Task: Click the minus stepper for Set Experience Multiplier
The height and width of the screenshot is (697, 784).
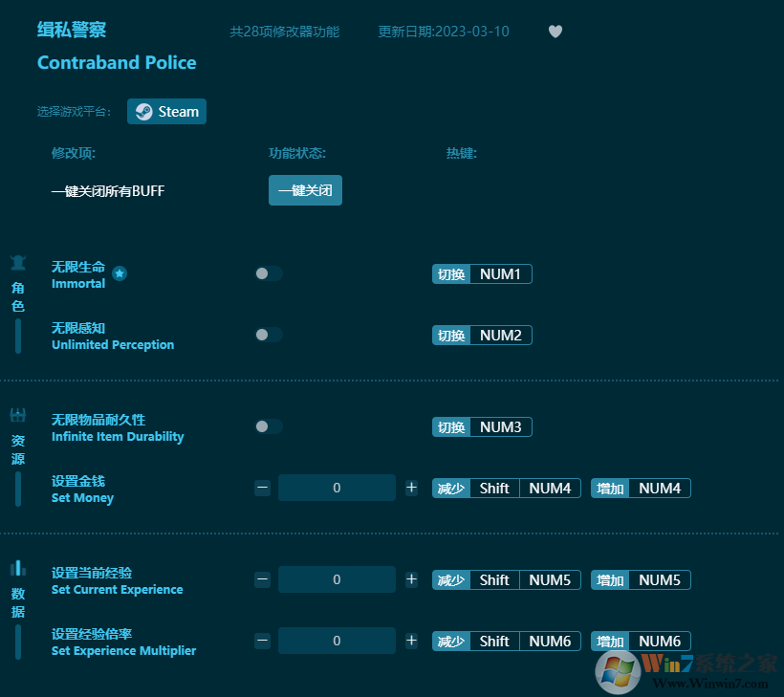Action: (262, 641)
